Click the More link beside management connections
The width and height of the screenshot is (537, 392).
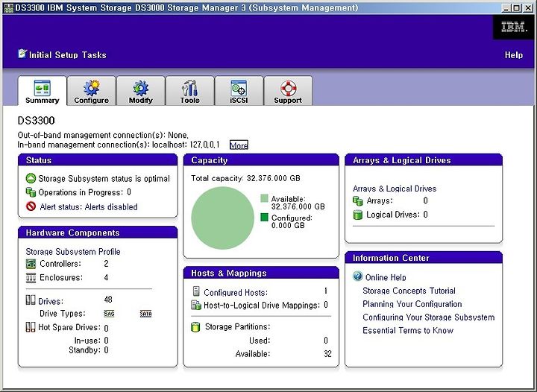click(239, 145)
